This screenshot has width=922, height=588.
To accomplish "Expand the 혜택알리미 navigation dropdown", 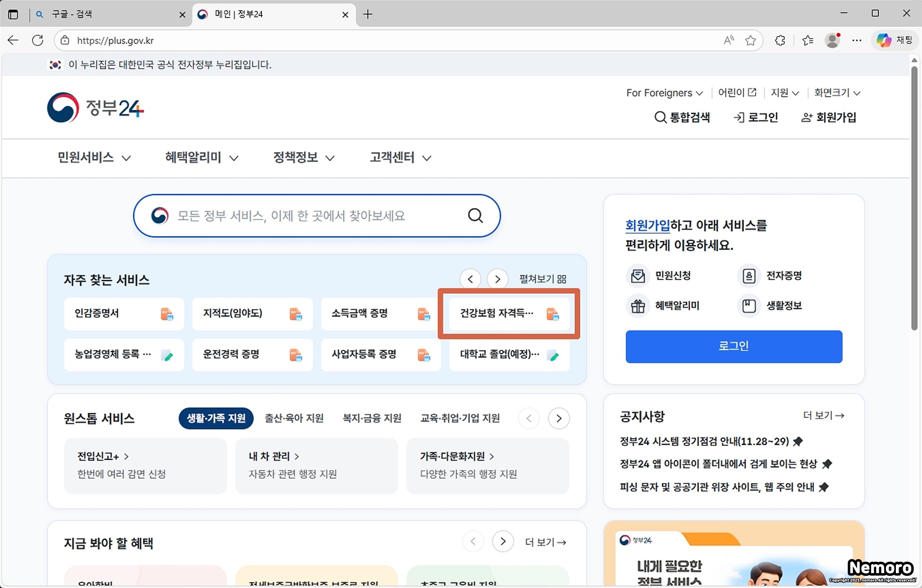I will point(201,158).
